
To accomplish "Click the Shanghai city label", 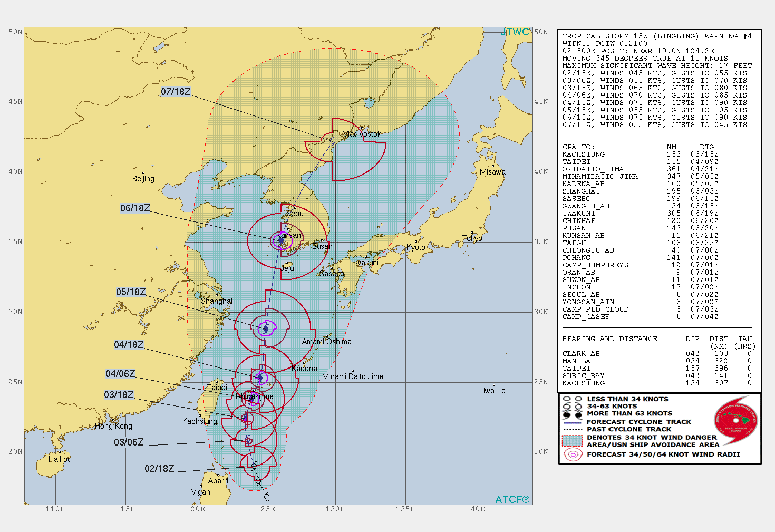I will pyautogui.click(x=217, y=301).
